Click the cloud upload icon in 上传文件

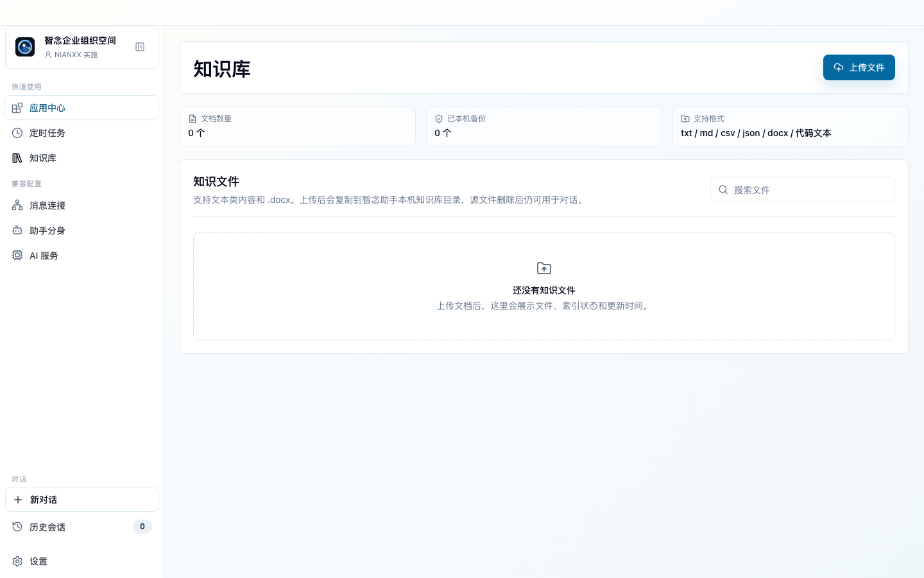tap(839, 67)
